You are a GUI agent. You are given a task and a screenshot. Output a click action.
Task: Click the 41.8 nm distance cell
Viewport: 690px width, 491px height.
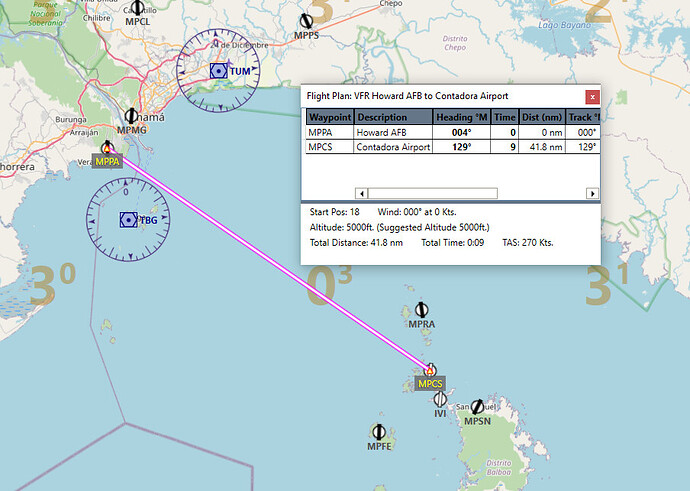[x=542, y=147]
